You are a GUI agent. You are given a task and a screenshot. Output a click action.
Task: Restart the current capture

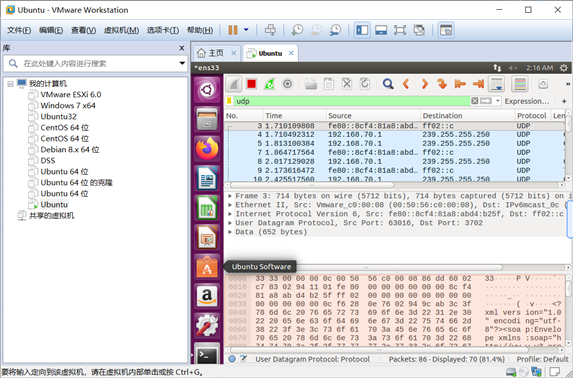click(269, 84)
